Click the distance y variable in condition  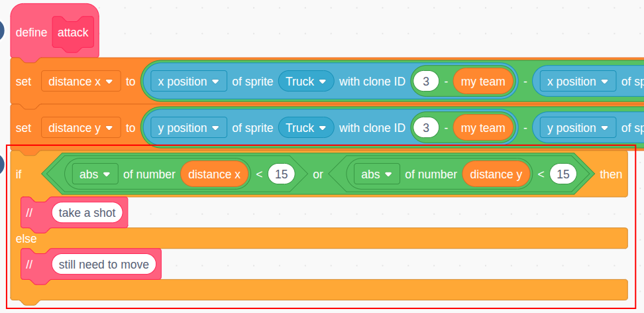click(x=496, y=174)
